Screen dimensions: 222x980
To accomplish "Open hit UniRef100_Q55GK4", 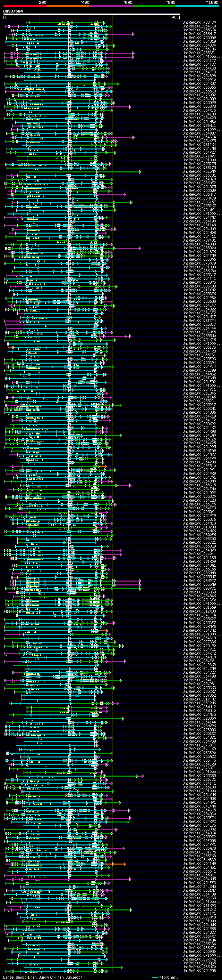I will click(x=199, y=30).
